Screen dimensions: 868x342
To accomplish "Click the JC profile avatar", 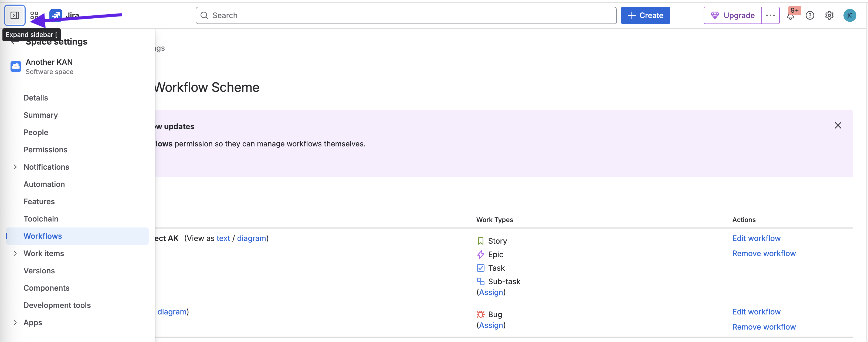I will pyautogui.click(x=849, y=15).
